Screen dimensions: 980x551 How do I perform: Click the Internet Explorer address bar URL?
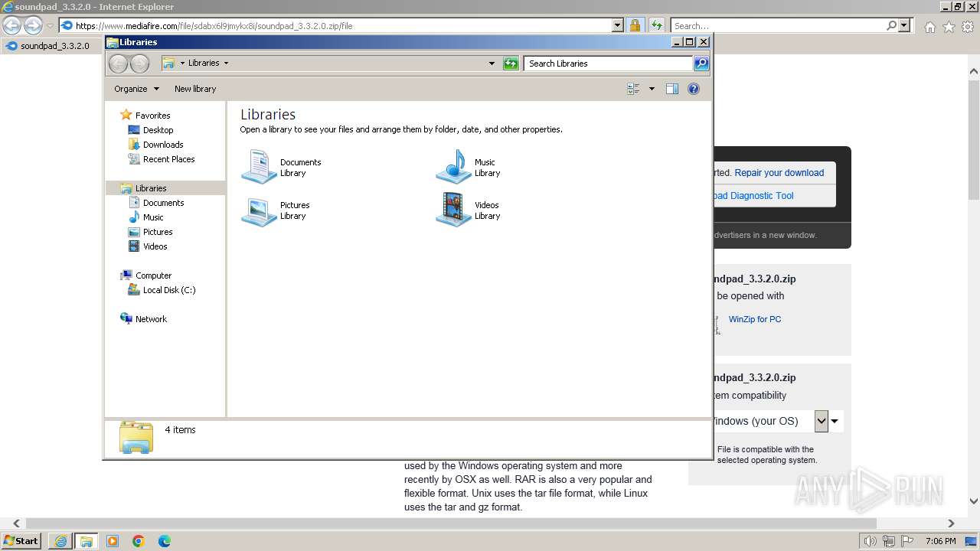coord(214,26)
